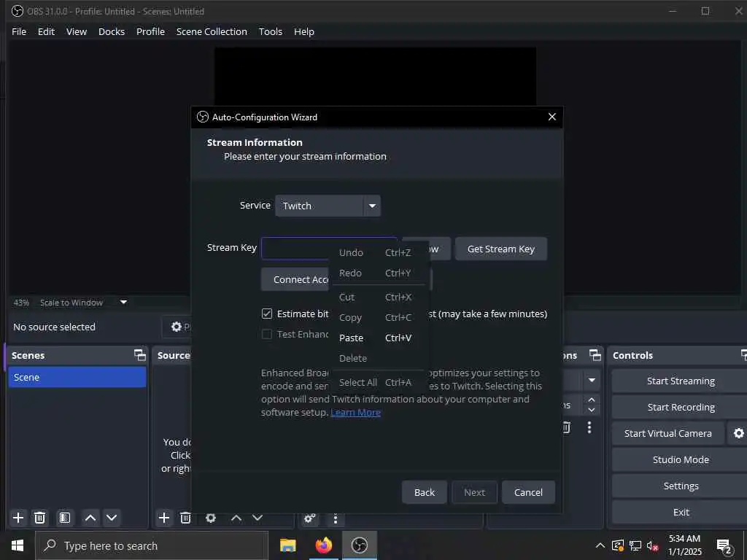
Task: Open the Docks menu
Action: [x=112, y=31]
